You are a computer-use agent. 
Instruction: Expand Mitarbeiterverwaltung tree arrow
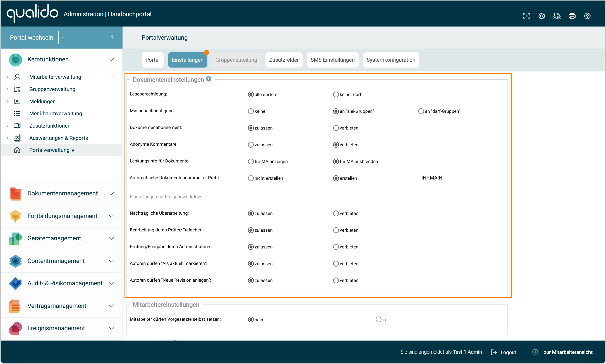pyautogui.click(x=8, y=77)
